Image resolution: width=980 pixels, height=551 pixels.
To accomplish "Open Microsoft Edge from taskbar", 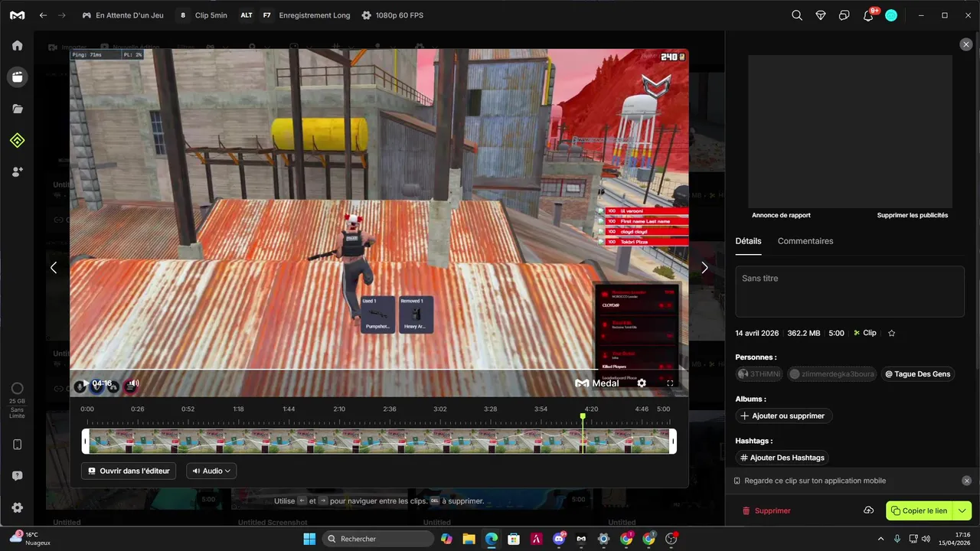I will click(x=491, y=539).
